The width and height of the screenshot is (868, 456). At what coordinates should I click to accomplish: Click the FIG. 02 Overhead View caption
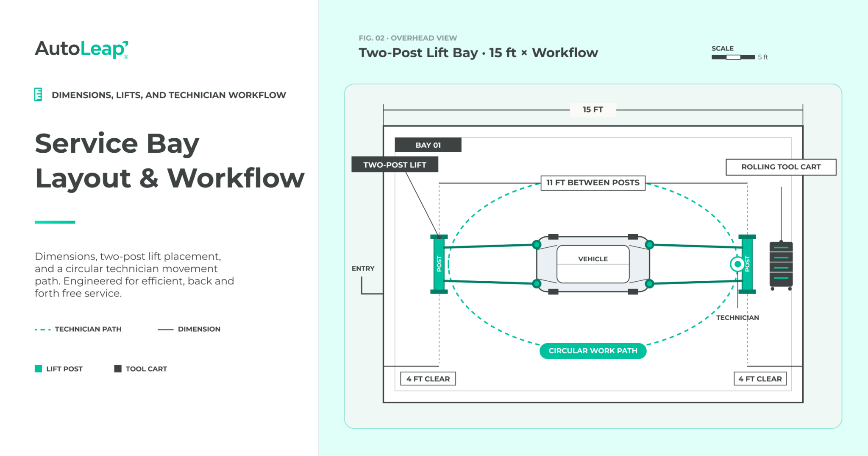408,38
